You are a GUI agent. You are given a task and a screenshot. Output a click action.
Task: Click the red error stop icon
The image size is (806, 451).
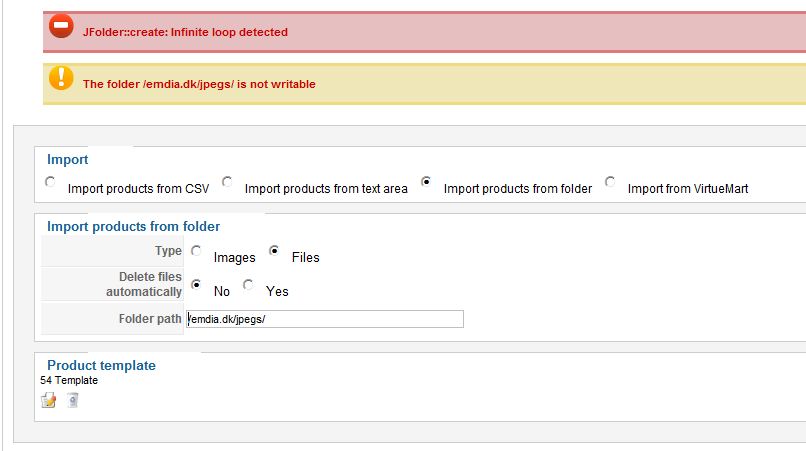pyautogui.click(x=61, y=25)
